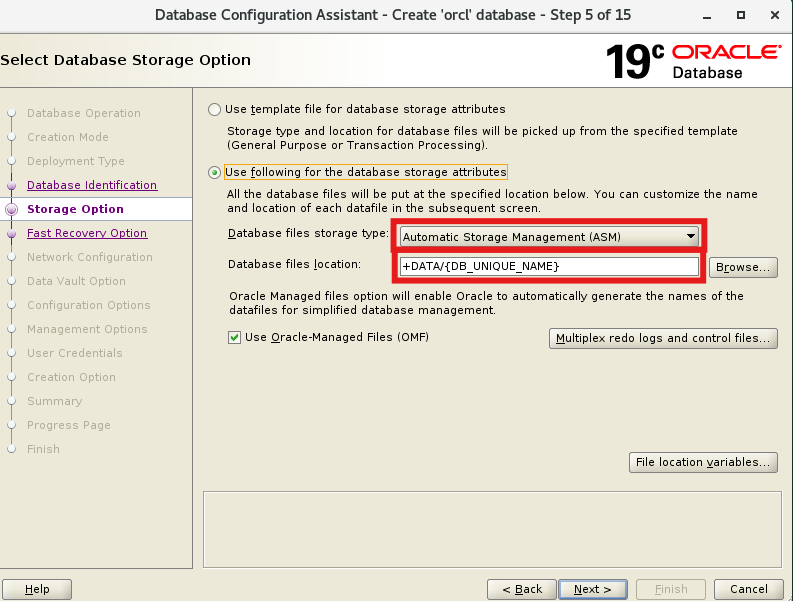Toggle Use Oracle-Managed Files (OMF) checkbox
This screenshot has height=601, width=793.
click(x=234, y=337)
